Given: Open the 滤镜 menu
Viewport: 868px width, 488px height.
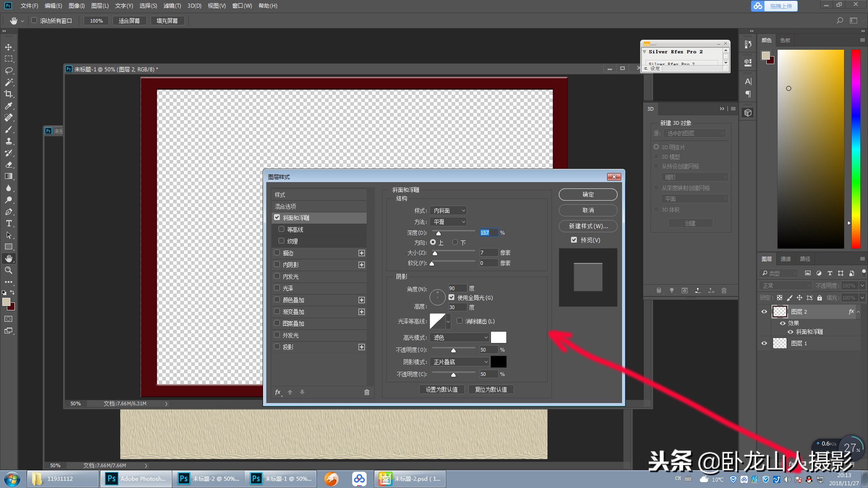Looking at the screenshot, I should [x=172, y=6].
